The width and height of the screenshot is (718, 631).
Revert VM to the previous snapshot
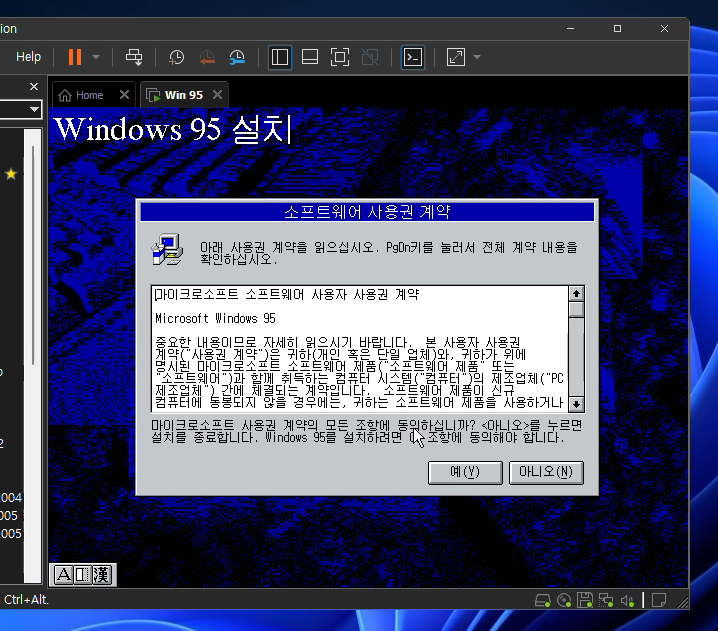coord(207,57)
